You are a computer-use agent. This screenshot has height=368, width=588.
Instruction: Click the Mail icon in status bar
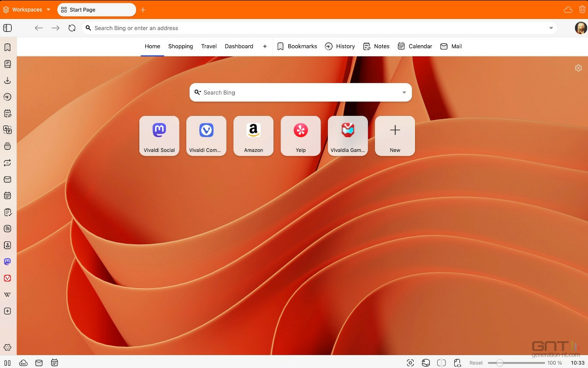(x=39, y=363)
